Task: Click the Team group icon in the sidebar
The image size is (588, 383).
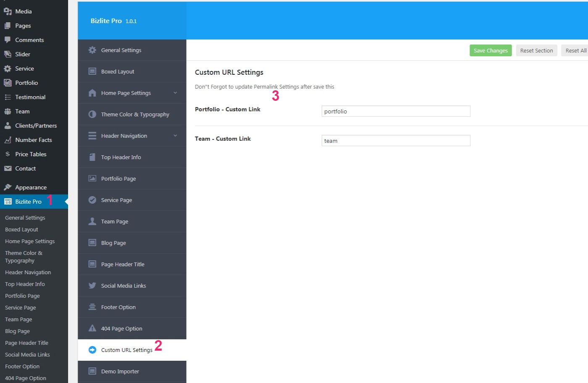Action: (8, 111)
